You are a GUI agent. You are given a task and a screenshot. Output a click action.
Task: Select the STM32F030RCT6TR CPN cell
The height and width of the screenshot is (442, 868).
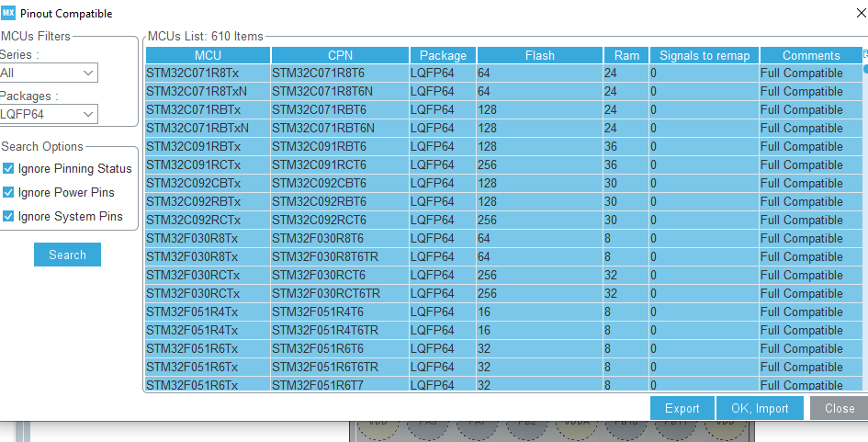point(341,293)
